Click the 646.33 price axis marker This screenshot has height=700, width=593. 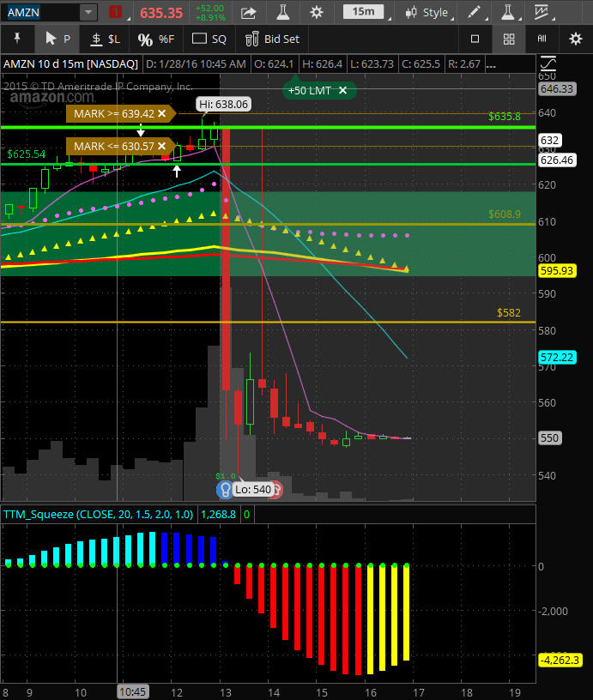click(556, 89)
